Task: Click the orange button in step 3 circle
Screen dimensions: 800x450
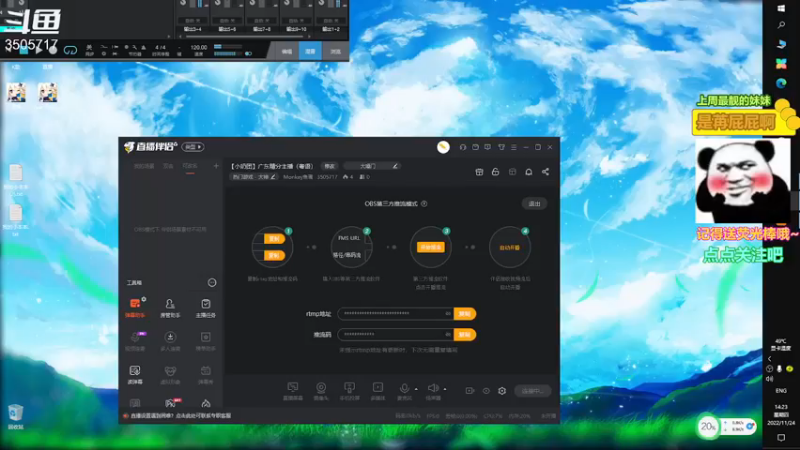Action: pos(431,247)
